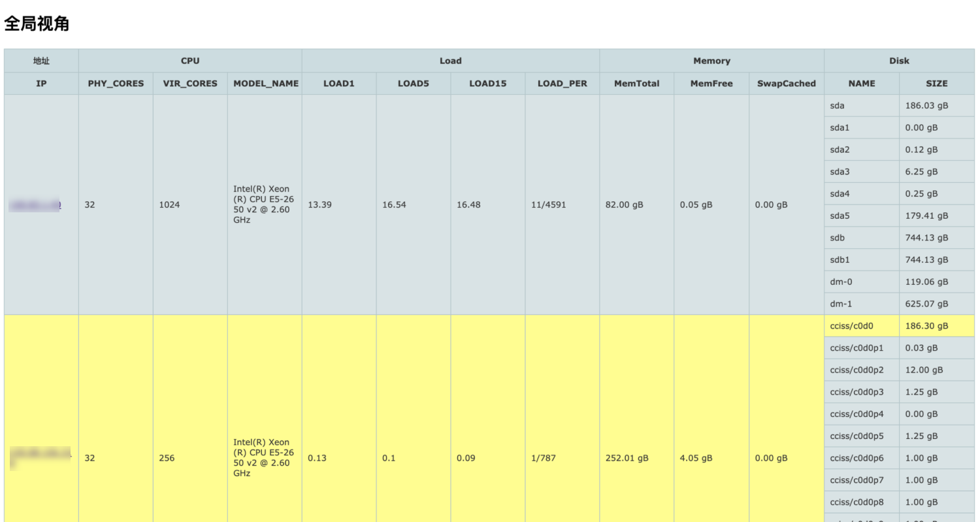Select the LOAD15 value 0.09

[x=466, y=458]
